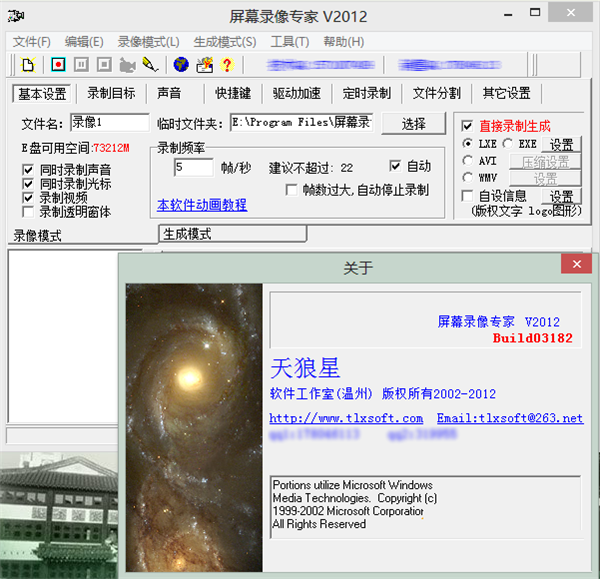The image size is (600, 579).
Task: Choose the EXE output format option
Action: pyautogui.click(x=508, y=144)
